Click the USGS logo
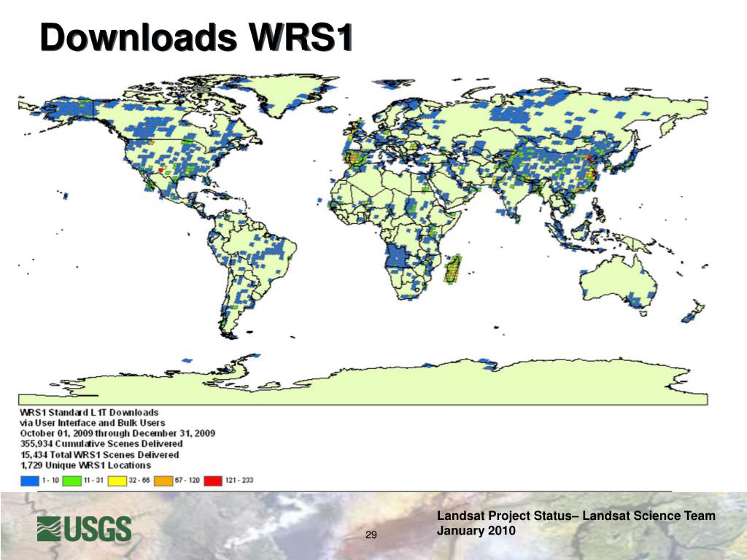 pyautogui.click(x=85, y=529)
